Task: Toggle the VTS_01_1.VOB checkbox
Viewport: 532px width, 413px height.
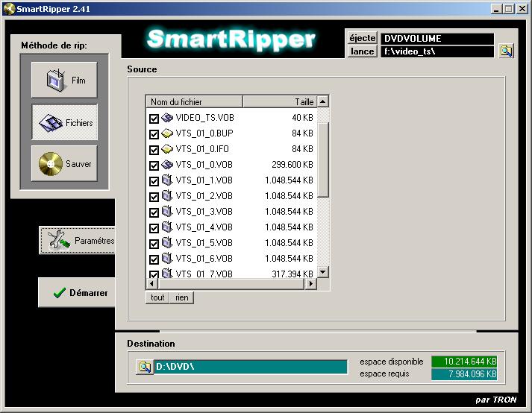Action: click(154, 180)
